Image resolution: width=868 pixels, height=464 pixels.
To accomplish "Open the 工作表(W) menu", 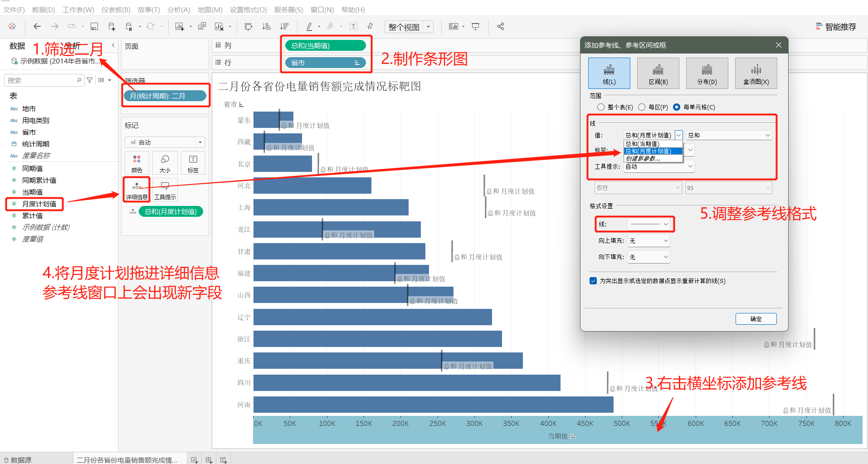I will point(78,10).
